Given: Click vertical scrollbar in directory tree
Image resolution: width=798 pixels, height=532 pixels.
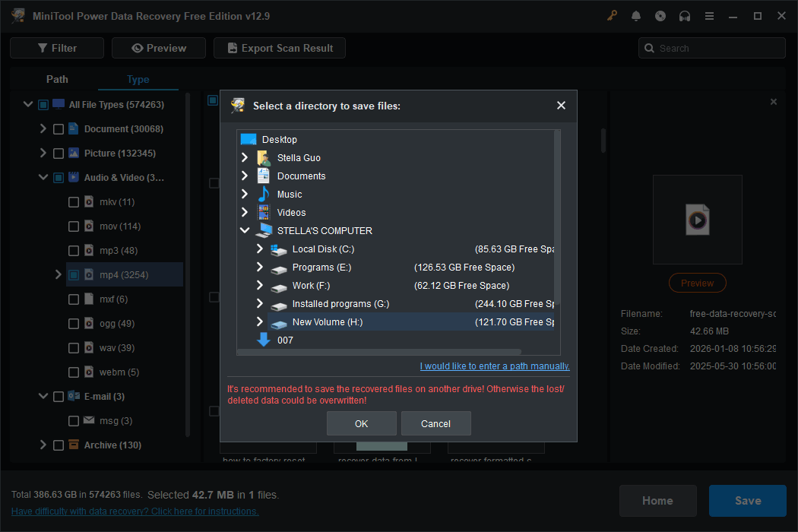Looking at the screenshot, I should tap(557, 217).
